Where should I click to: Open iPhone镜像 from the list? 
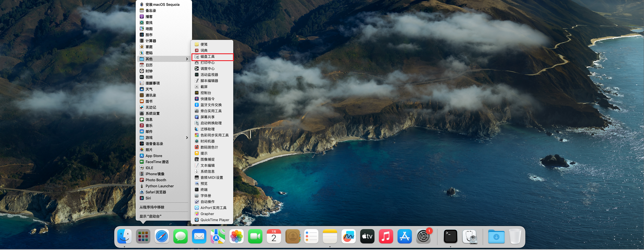point(164,174)
